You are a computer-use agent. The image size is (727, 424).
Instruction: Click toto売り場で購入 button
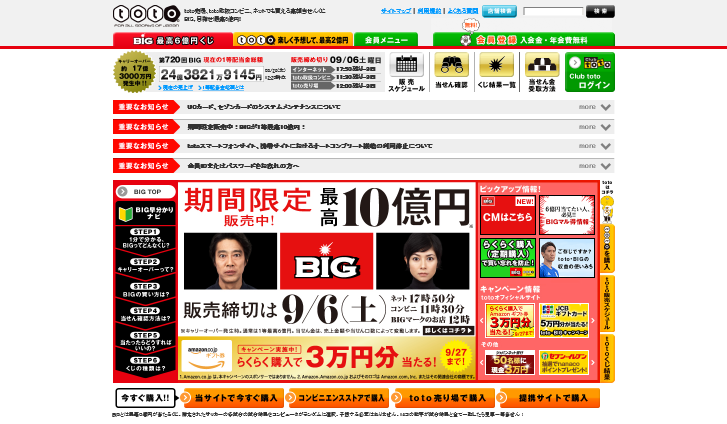(x=443, y=398)
